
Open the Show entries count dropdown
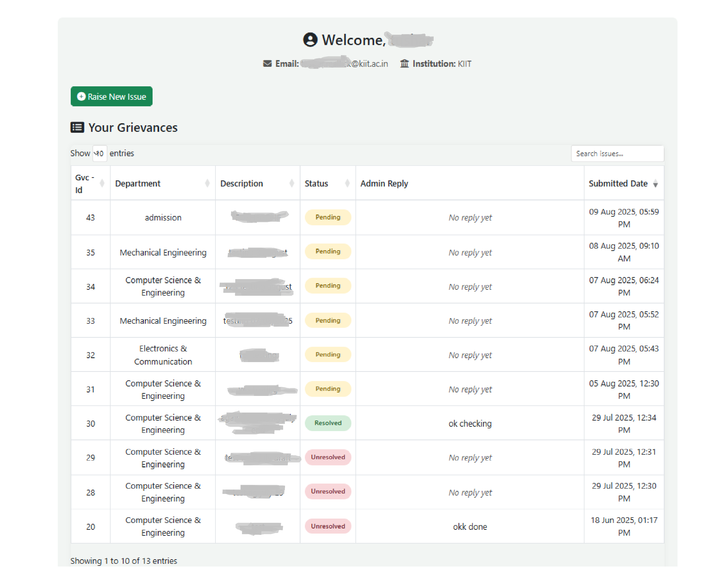[x=99, y=153]
